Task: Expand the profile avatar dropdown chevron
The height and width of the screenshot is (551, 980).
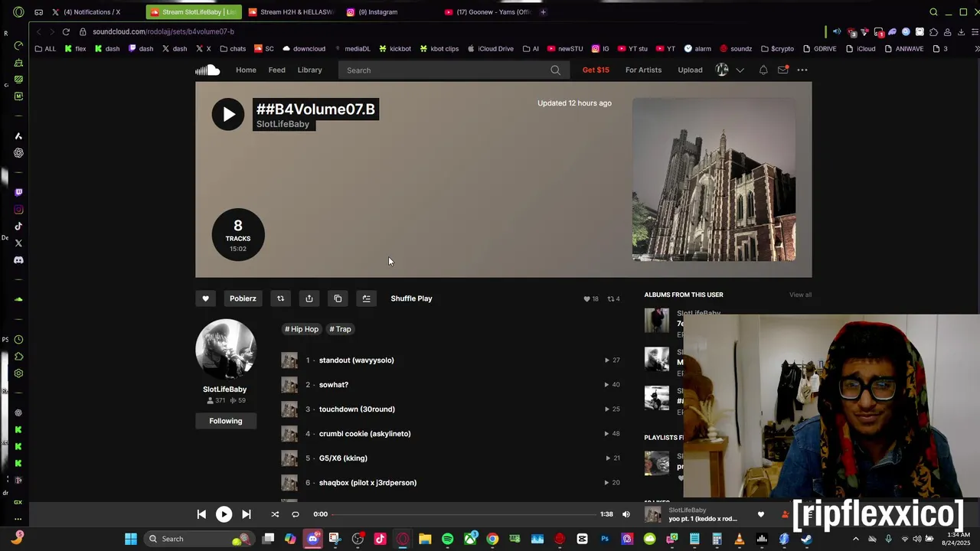Action: [740, 70]
